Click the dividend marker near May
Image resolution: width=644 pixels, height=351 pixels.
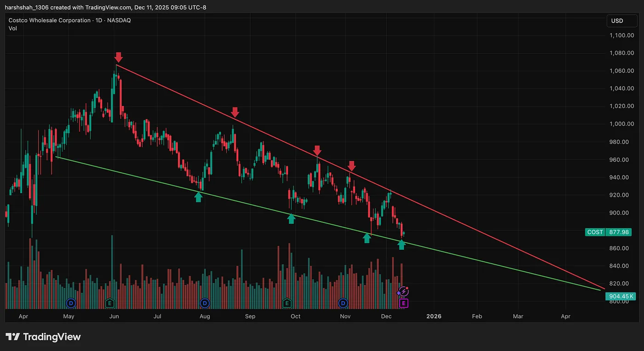tap(71, 303)
